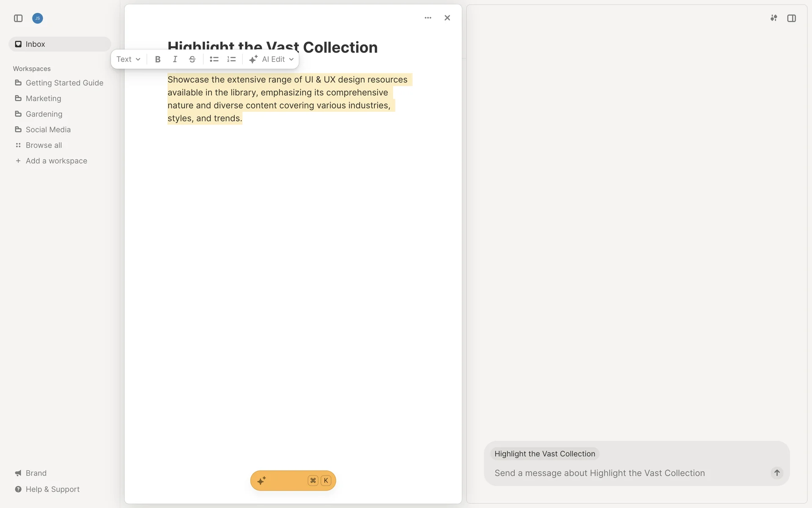Toggle the left sidebar panel icon
The image size is (812, 508).
click(18, 18)
